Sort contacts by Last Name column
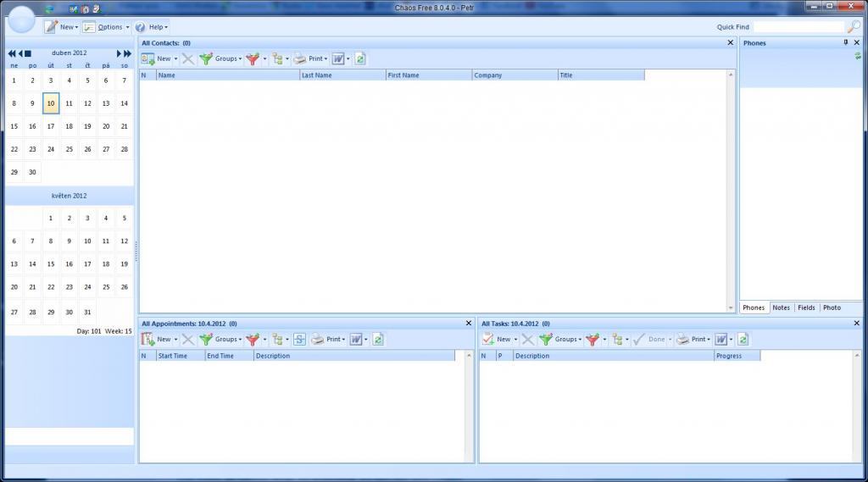This screenshot has width=868, height=482. [x=342, y=75]
